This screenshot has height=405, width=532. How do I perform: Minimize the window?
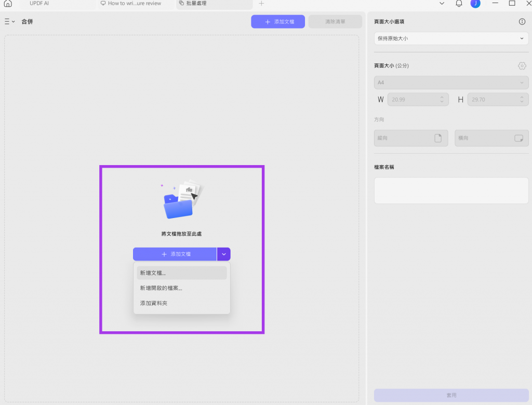[x=495, y=4]
